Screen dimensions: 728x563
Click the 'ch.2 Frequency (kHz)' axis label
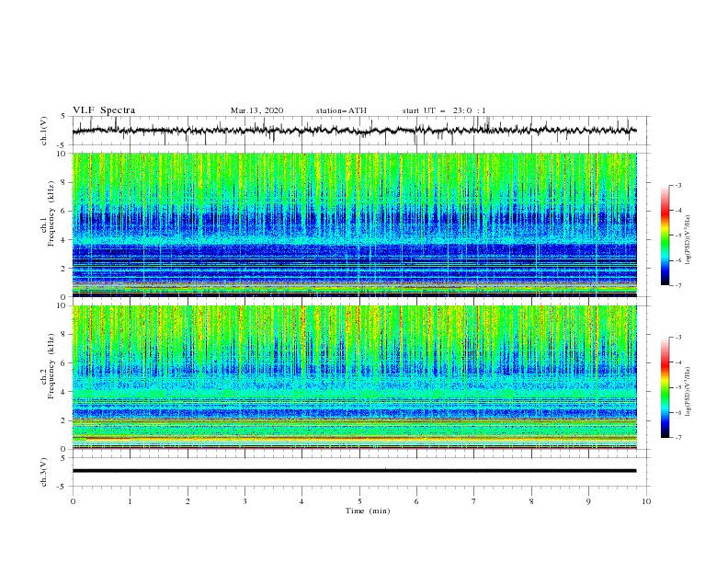point(48,366)
